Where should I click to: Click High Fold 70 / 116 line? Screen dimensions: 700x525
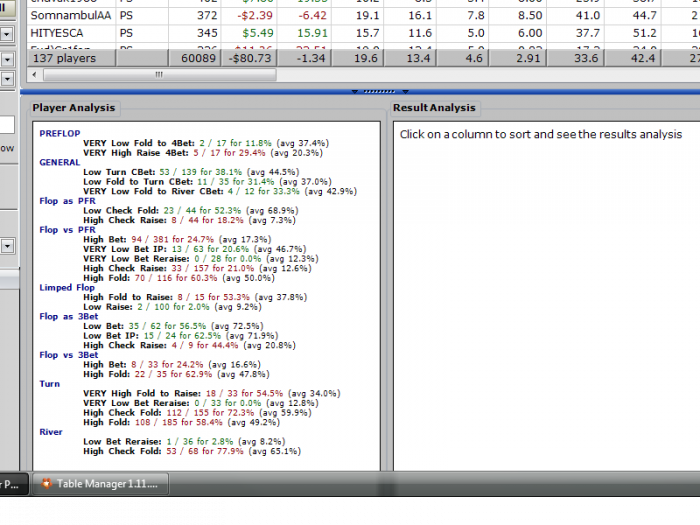[179, 278]
